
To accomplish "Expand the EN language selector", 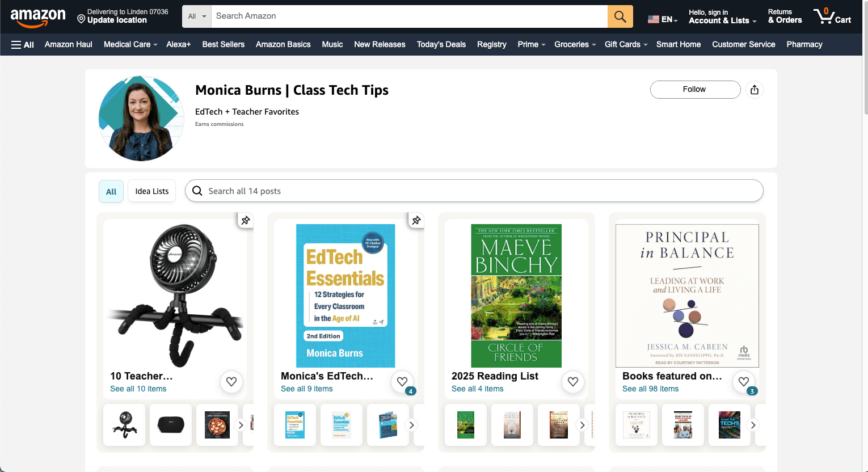I will click(x=663, y=19).
